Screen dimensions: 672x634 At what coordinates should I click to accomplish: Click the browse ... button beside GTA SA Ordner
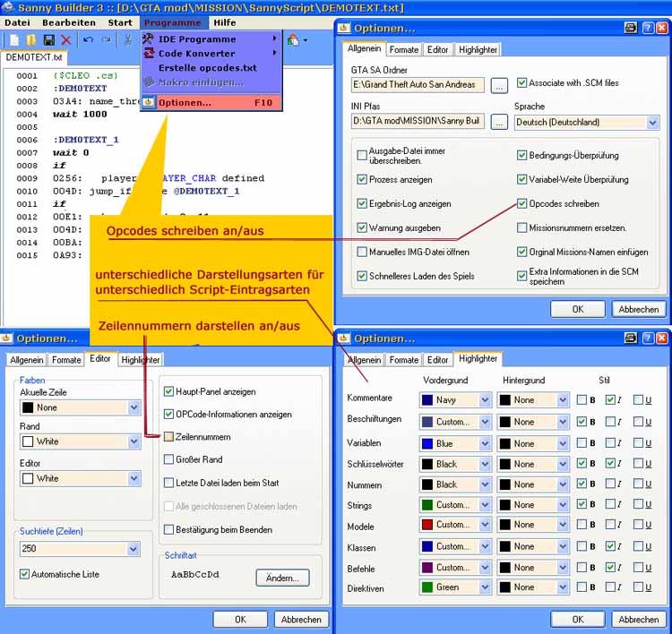tap(499, 86)
